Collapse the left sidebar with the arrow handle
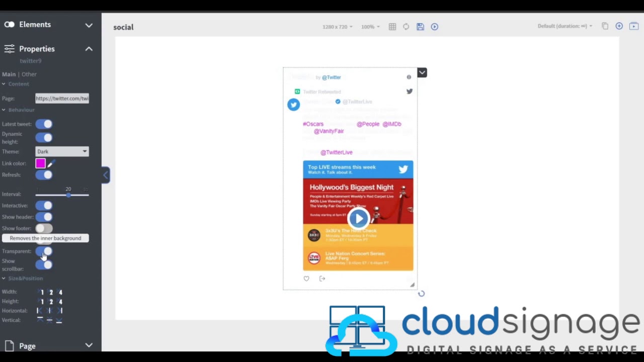 [106, 175]
